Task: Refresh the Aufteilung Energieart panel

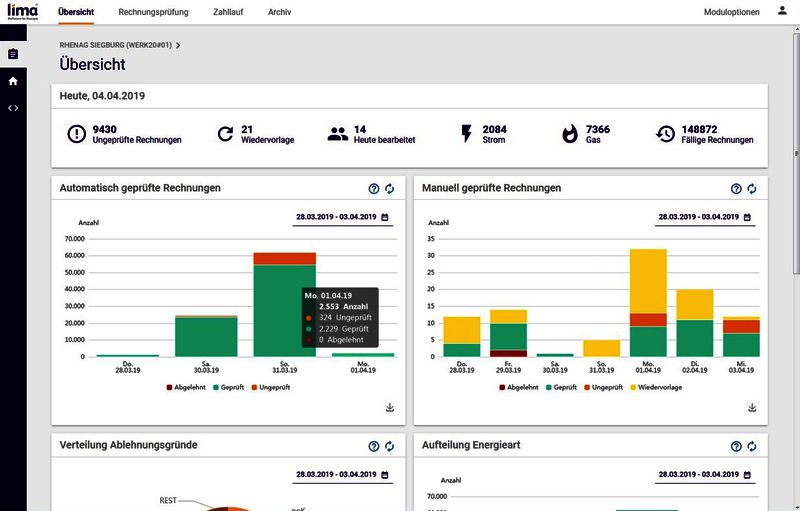Action: tap(752, 446)
